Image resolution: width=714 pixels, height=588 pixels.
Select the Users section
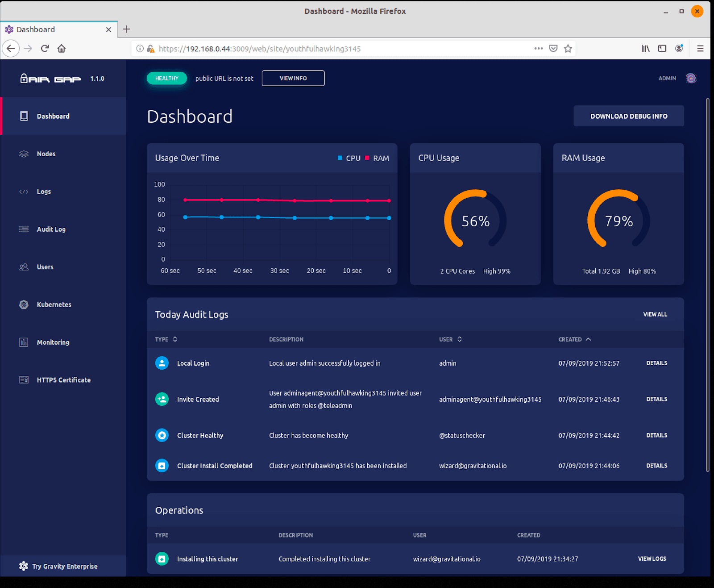click(45, 267)
